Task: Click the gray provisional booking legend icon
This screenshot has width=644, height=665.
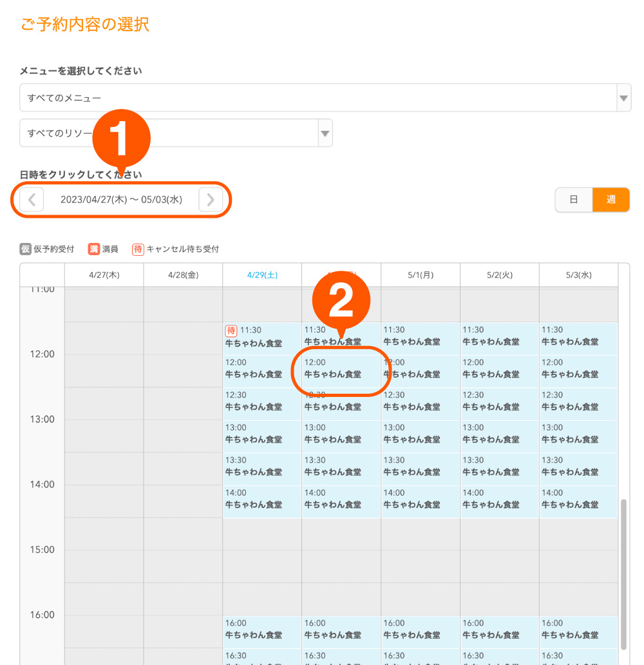Action: point(25,249)
